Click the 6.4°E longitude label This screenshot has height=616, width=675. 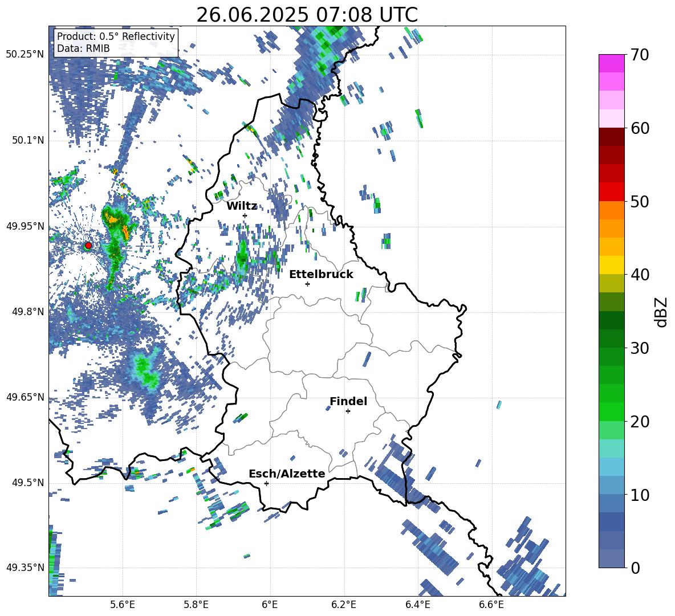(418, 605)
